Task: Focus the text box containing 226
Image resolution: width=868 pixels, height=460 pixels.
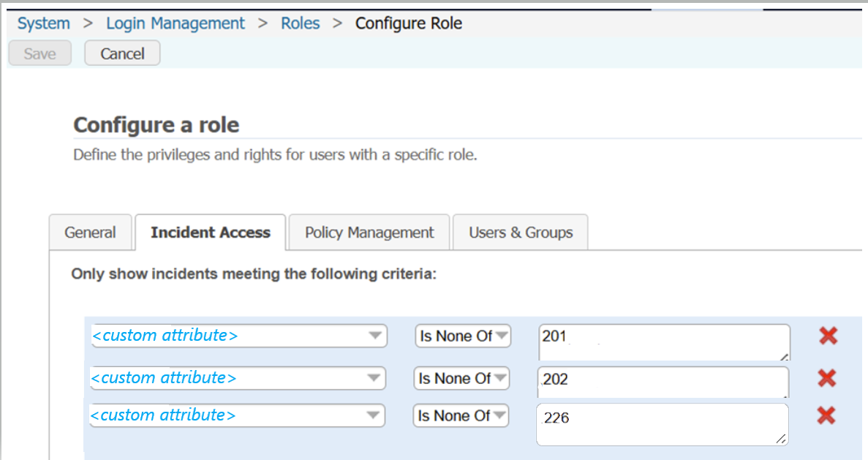Action: (x=662, y=424)
